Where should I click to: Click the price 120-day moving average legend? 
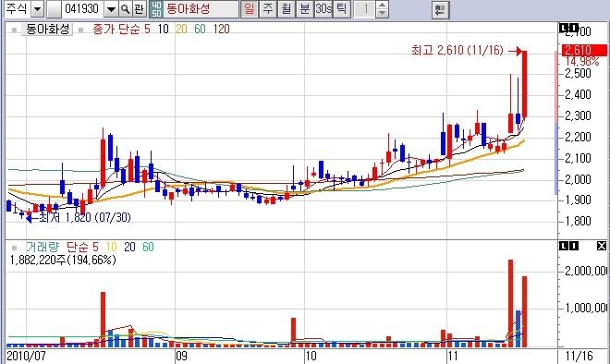(x=222, y=30)
